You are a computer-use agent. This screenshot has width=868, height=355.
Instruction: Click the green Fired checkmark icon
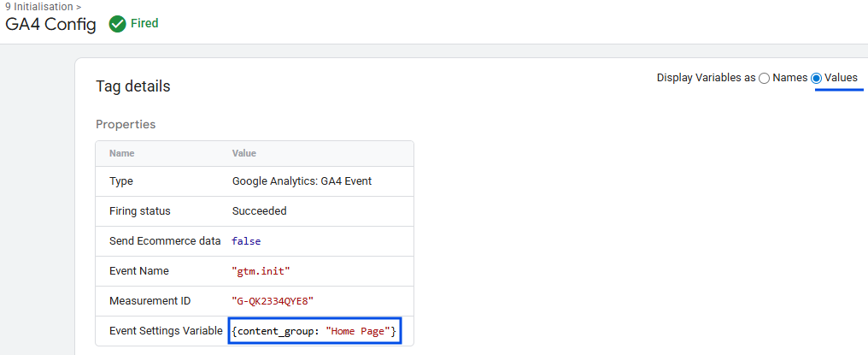pyautogui.click(x=118, y=24)
